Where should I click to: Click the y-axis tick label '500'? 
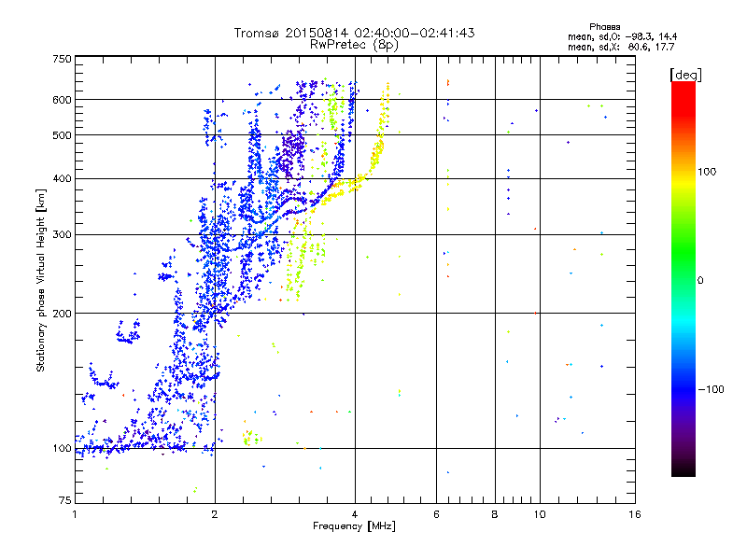point(63,135)
